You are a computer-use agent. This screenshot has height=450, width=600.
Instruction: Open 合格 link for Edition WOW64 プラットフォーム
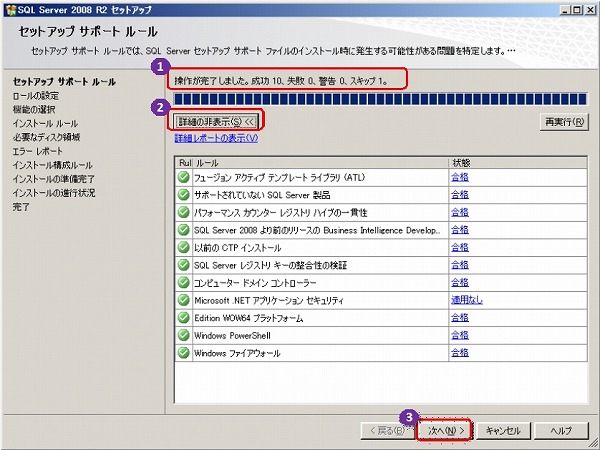pos(460,318)
